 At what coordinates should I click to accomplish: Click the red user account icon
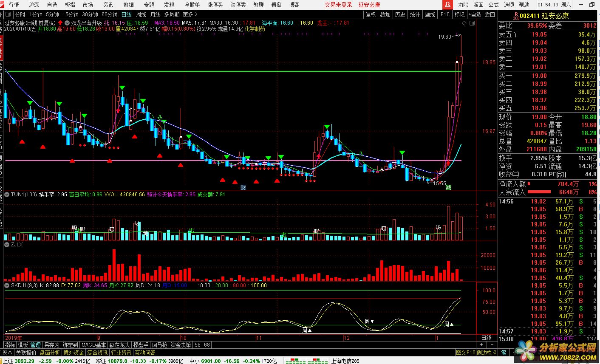coord(447,5)
